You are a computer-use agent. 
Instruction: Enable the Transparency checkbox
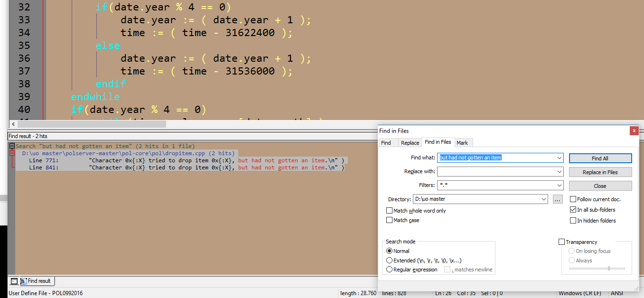(x=562, y=242)
